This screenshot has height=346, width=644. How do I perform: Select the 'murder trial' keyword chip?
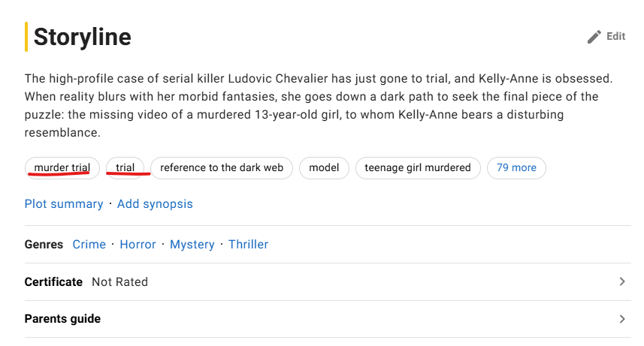[62, 168]
